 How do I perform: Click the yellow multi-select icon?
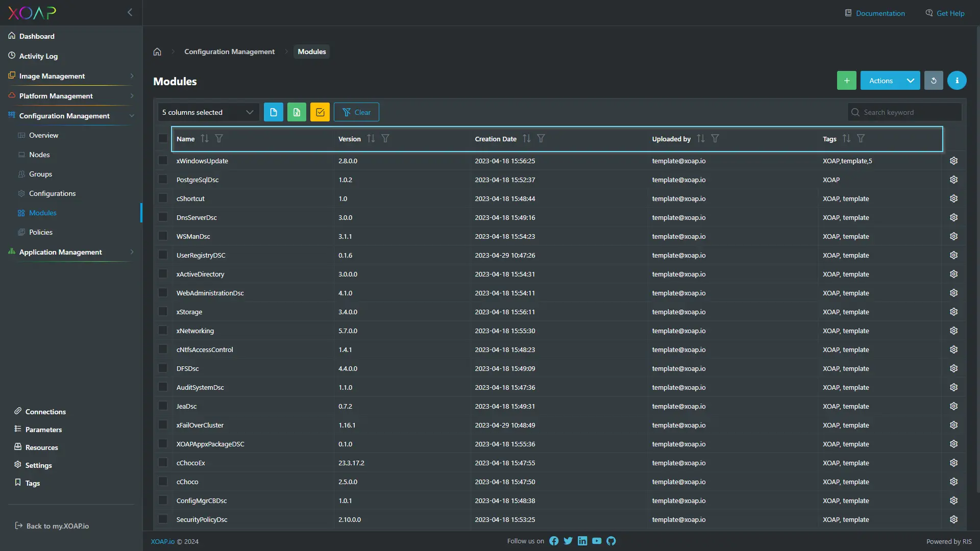click(319, 112)
